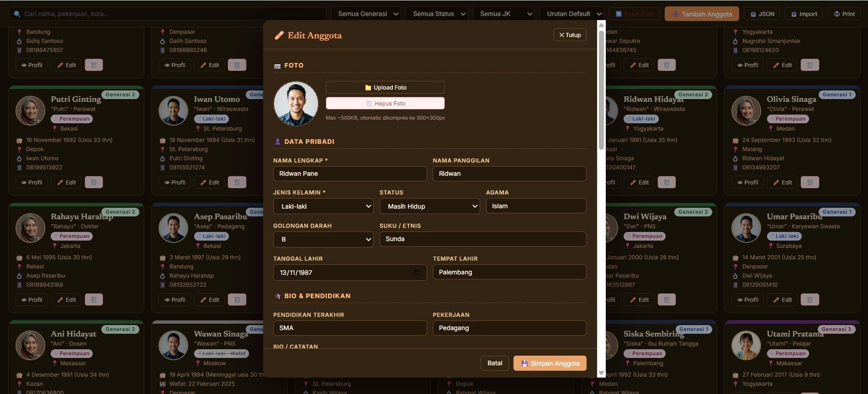Delete the Sidiq Santoso card via trash icon

tap(94, 65)
